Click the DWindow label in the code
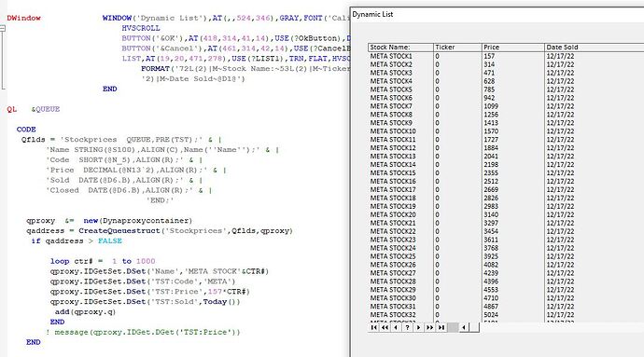The width and height of the screenshot is (644, 357). (24, 18)
